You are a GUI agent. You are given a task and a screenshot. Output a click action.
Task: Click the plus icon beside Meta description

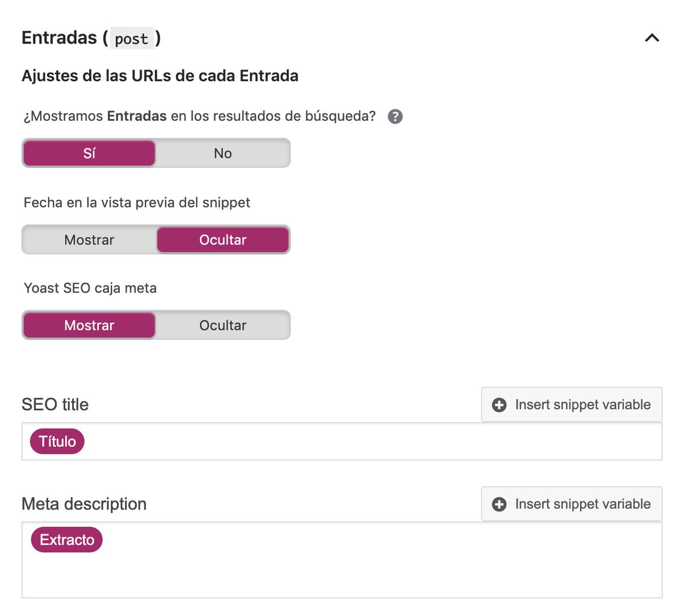click(x=499, y=504)
